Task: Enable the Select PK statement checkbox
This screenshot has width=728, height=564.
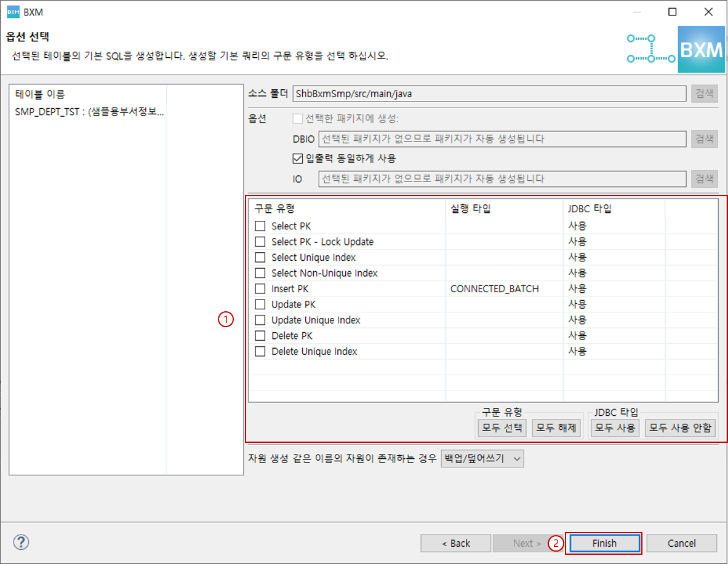Action: 259,226
